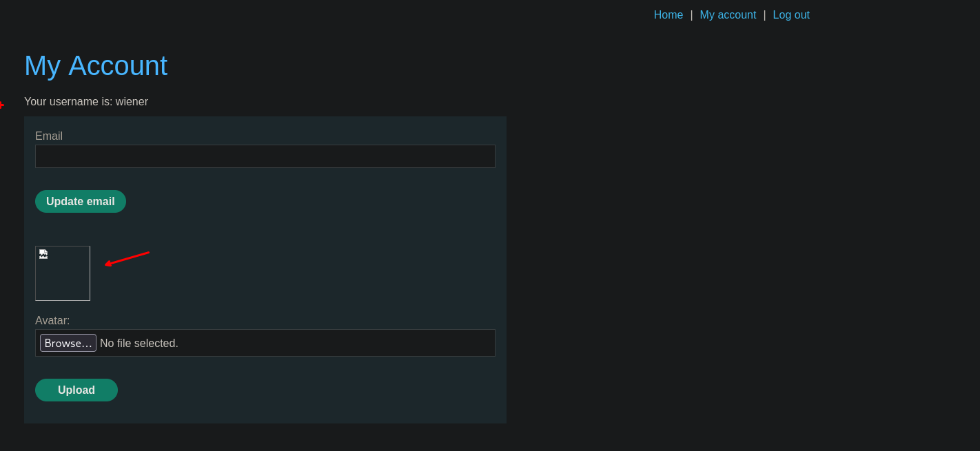This screenshot has width=980, height=451.
Task: Open the file picker with Browse… button
Action: pyautogui.click(x=68, y=343)
